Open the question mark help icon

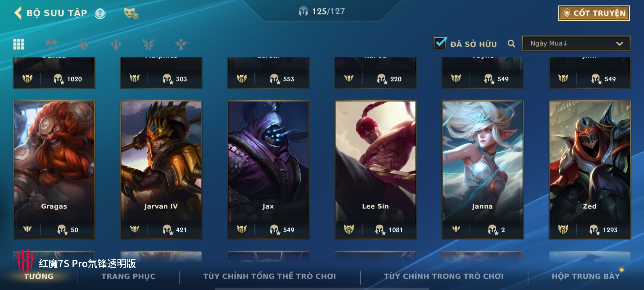click(100, 13)
